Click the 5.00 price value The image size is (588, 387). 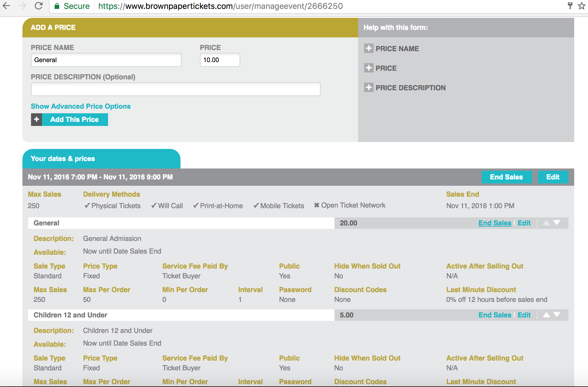click(x=347, y=315)
